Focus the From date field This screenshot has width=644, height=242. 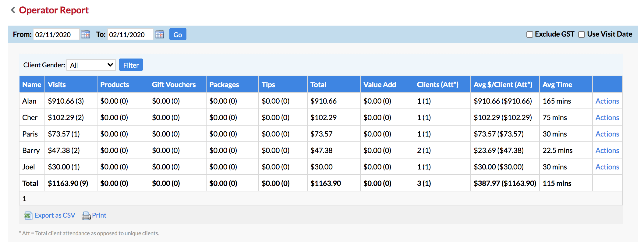(56, 34)
